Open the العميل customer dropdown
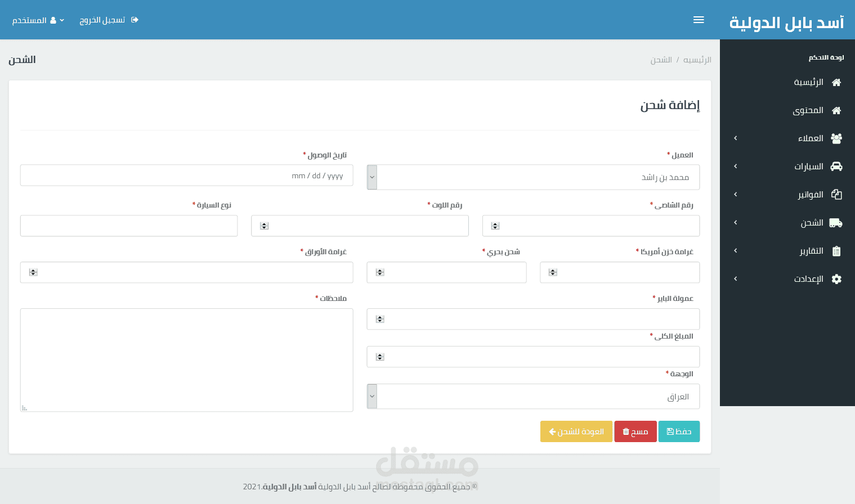Screen dimensions: 855x504 pyautogui.click(x=533, y=177)
